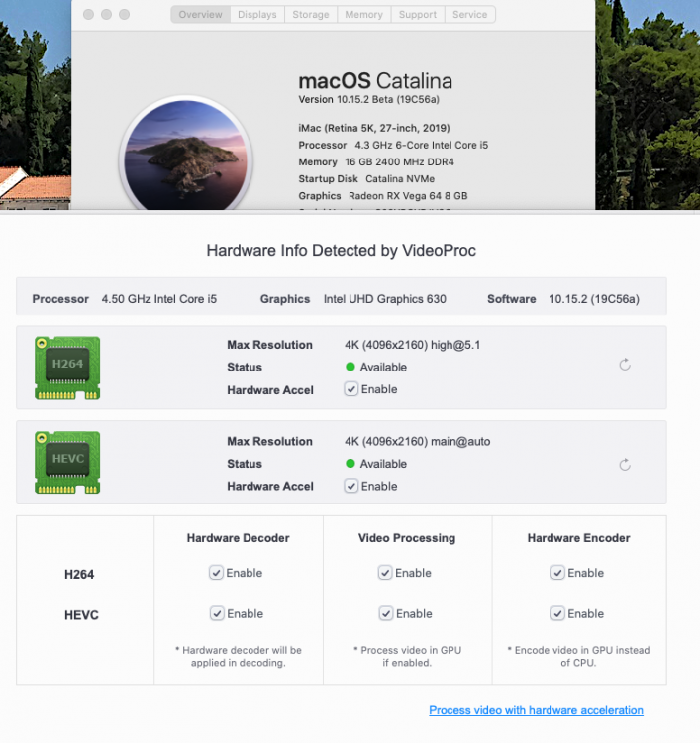Click the Hardware Encoder column header
The width and height of the screenshot is (700, 743).
point(579,538)
